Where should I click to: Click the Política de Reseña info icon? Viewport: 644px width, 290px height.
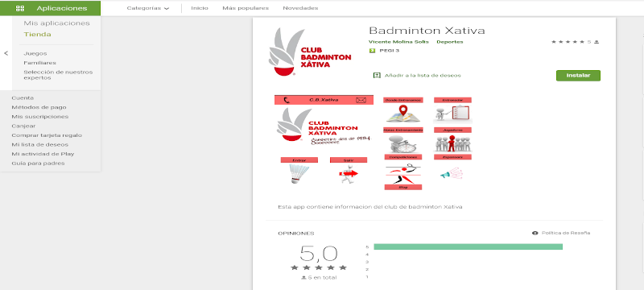tap(535, 233)
